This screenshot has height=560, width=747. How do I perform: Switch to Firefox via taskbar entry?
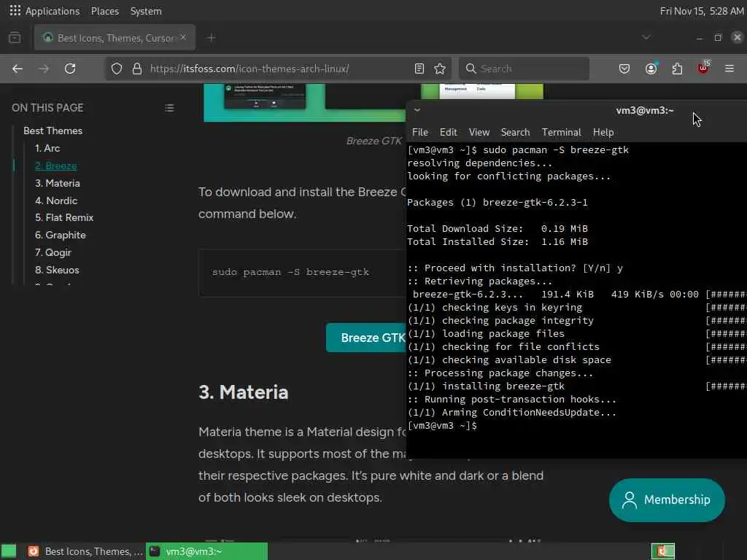coord(85,551)
